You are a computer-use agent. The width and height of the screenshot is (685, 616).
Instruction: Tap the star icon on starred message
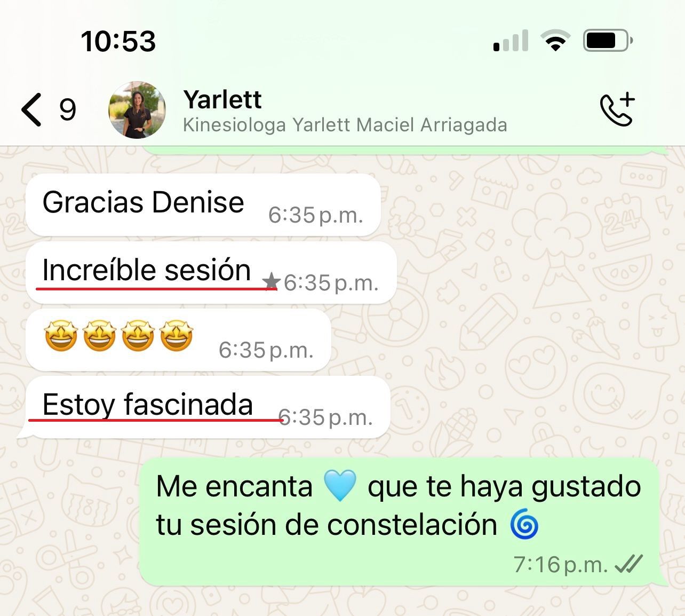(272, 281)
